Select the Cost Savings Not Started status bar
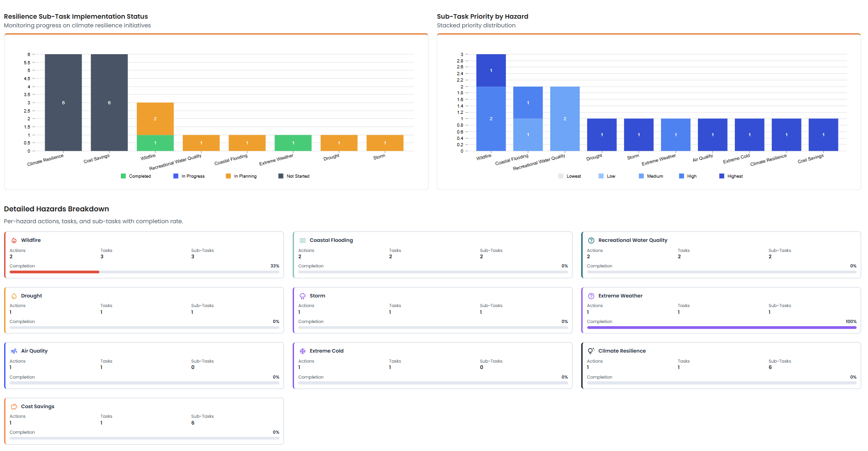 coord(109,102)
